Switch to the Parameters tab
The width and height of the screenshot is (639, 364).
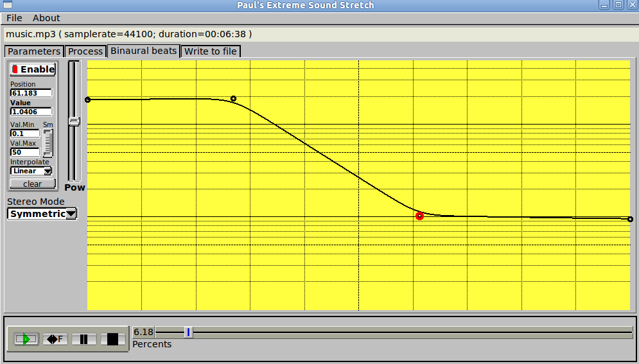(34, 51)
